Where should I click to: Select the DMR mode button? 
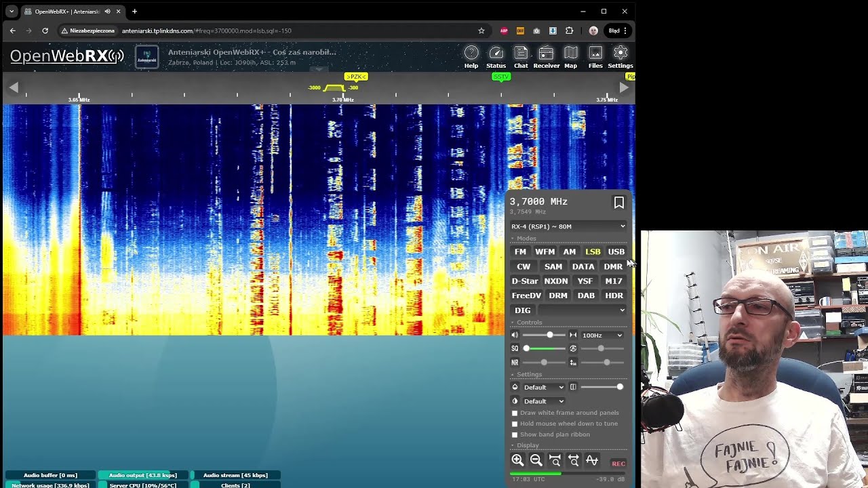pyautogui.click(x=613, y=266)
